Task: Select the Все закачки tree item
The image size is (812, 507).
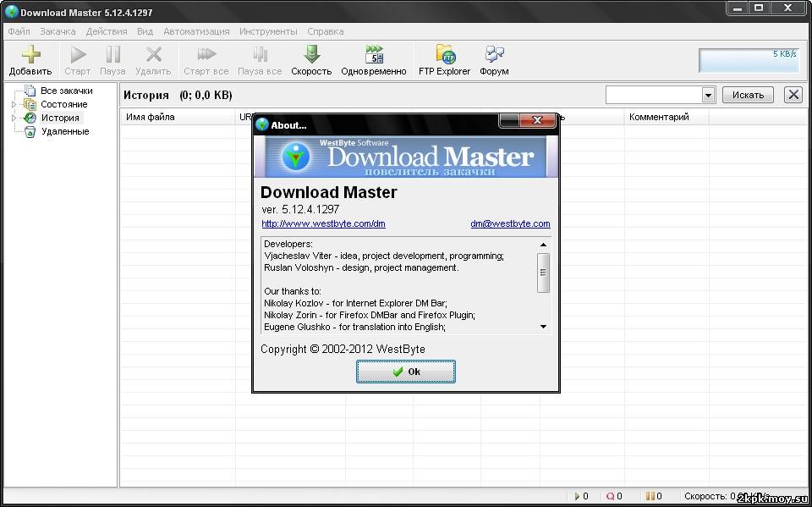Action: tap(66, 91)
